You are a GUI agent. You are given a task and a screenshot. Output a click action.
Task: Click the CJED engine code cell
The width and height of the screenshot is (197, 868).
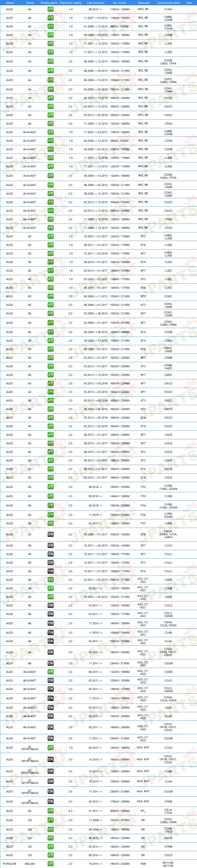pyautogui.click(x=168, y=262)
